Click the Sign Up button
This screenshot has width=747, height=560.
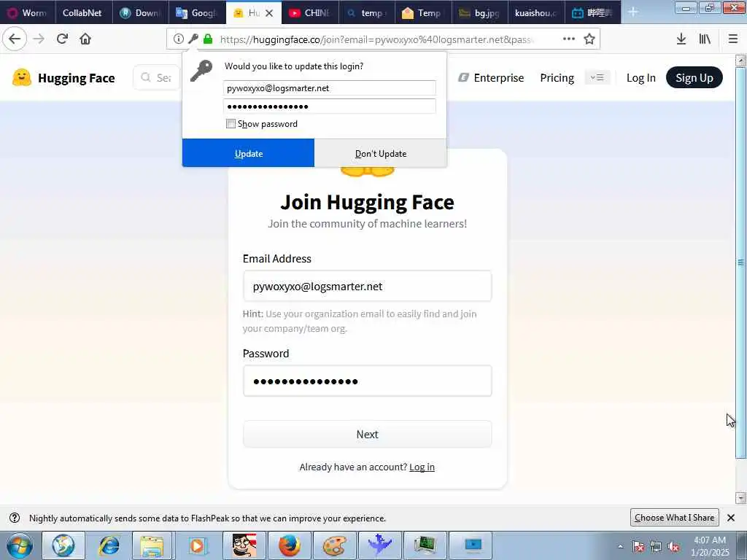pyautogui.click(x=694, y=77)
